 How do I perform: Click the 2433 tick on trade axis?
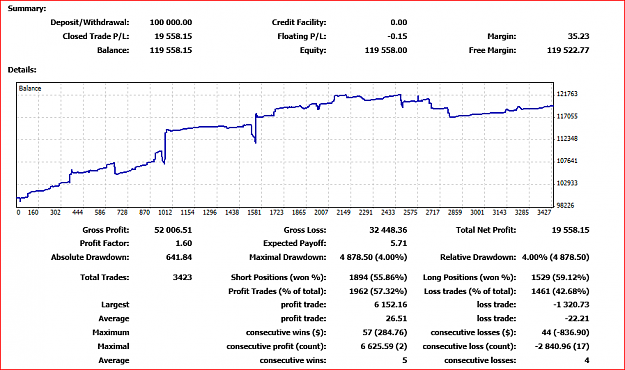pyautogui.click(x=388, y=213)
